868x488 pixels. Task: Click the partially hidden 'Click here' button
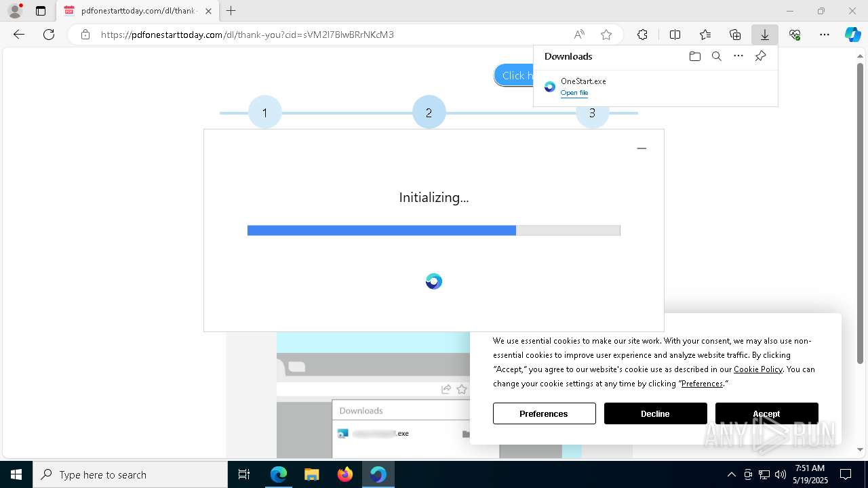click(x=514, y=75)
